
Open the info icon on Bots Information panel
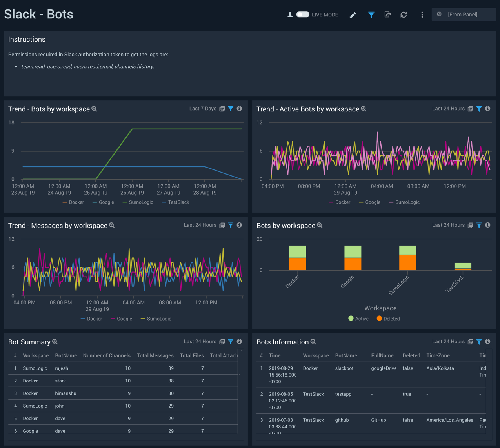pyautogui.click(x=488, y=341)
